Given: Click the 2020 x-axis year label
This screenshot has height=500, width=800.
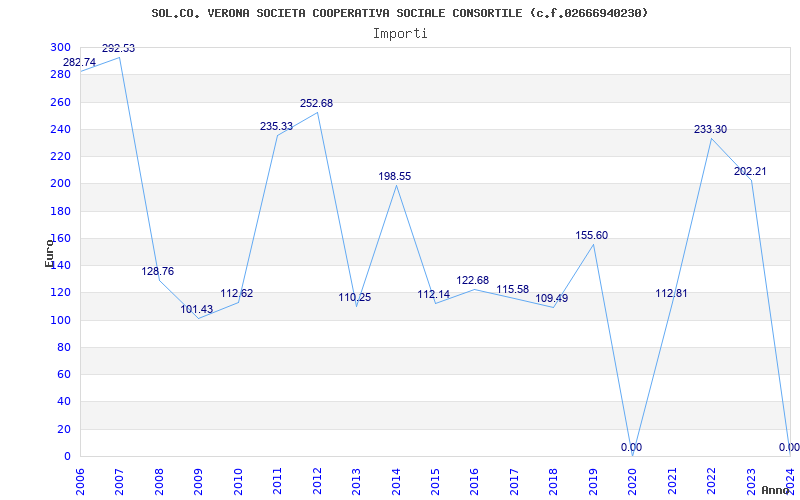Looking at the screenshot, I should [633, 482].
